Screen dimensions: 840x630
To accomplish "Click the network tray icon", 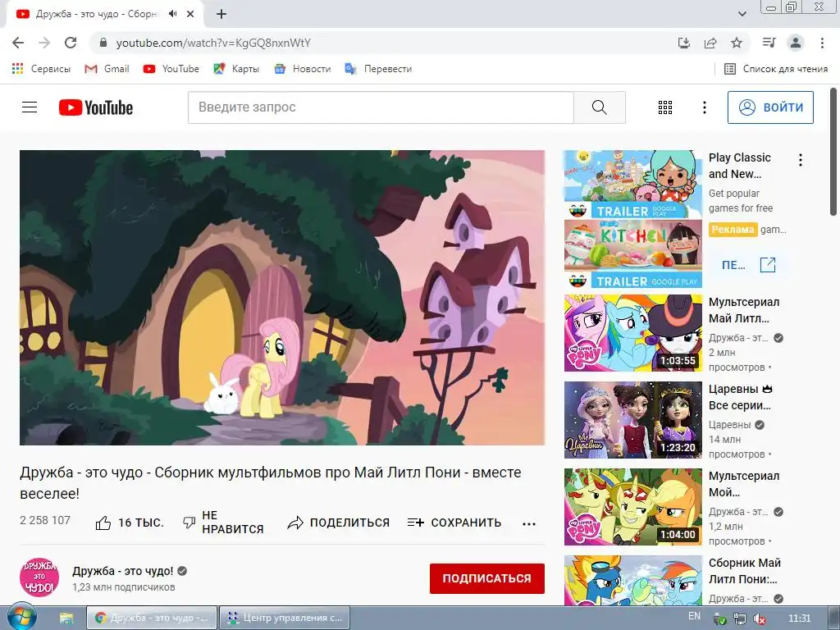I will (x=740, y=619).
